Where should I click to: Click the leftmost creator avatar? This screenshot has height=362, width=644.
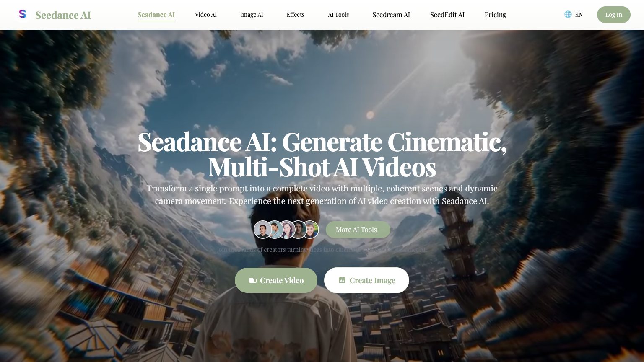point(263,230)
